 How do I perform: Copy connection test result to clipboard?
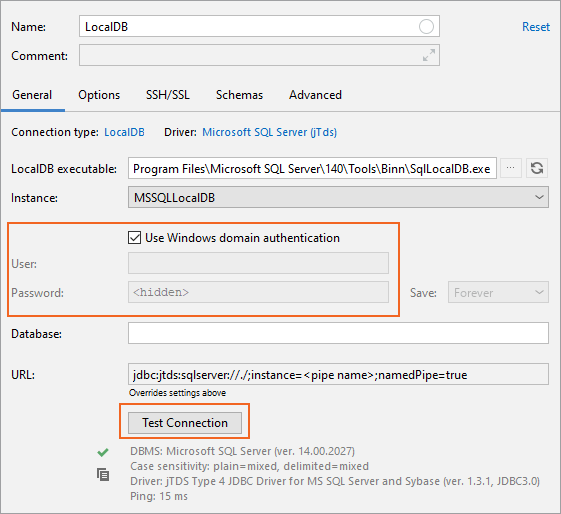[x=103, y=475]
